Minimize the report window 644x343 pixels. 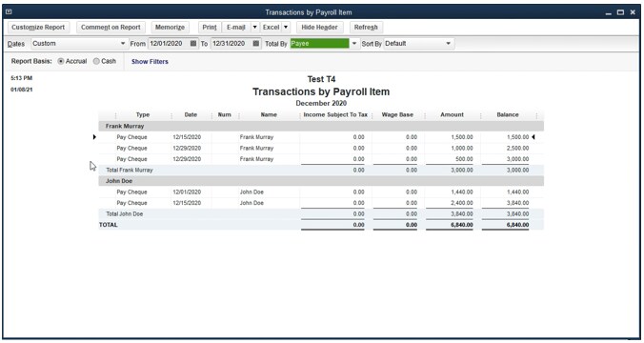(x=609, y=13)
